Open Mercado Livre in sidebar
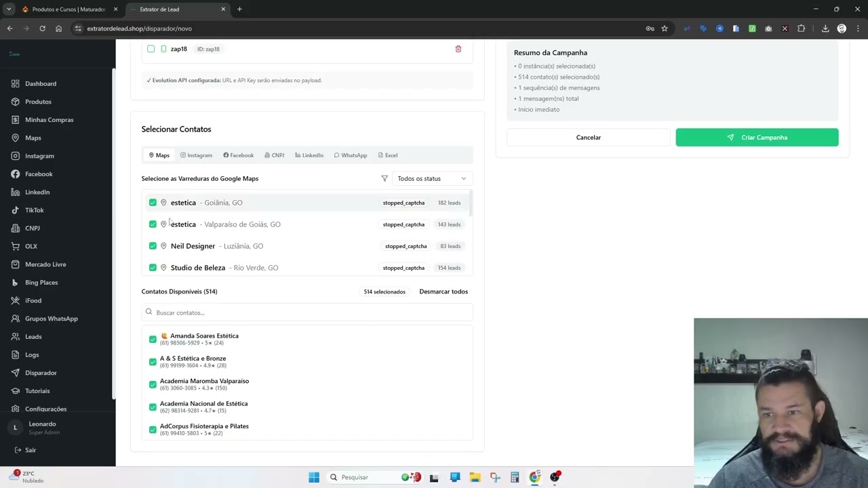 point(45,264)
